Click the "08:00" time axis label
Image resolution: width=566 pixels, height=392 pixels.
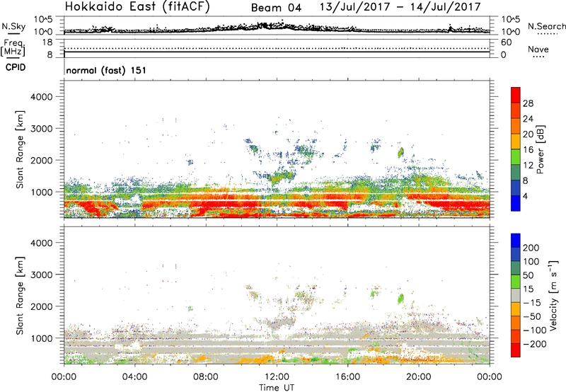coord(206,377)
